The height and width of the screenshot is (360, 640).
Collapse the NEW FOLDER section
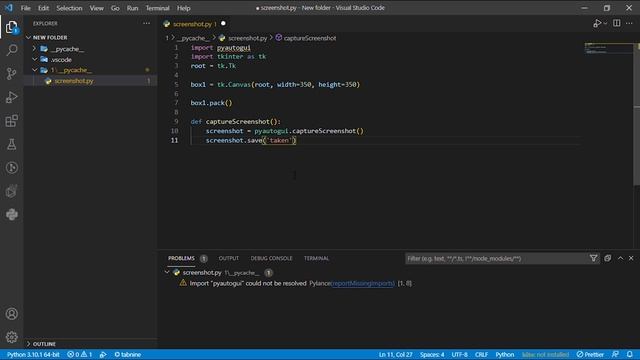coord(29,38)
